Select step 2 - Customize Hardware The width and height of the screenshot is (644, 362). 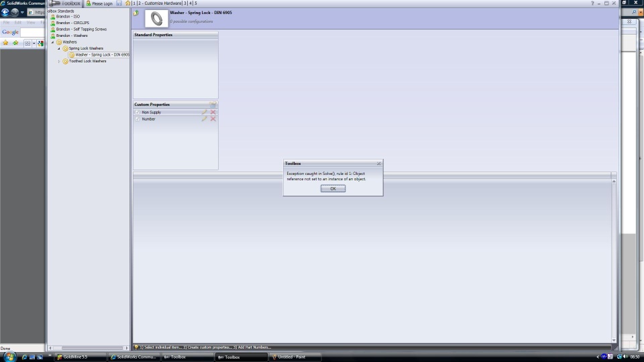point(160,3)
